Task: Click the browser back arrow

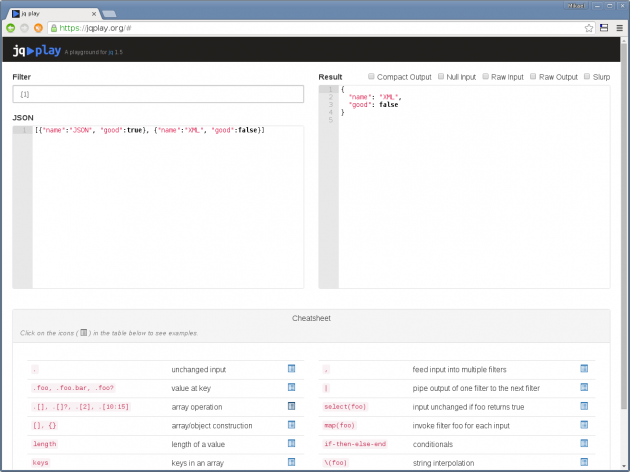Action: (11, 28)
